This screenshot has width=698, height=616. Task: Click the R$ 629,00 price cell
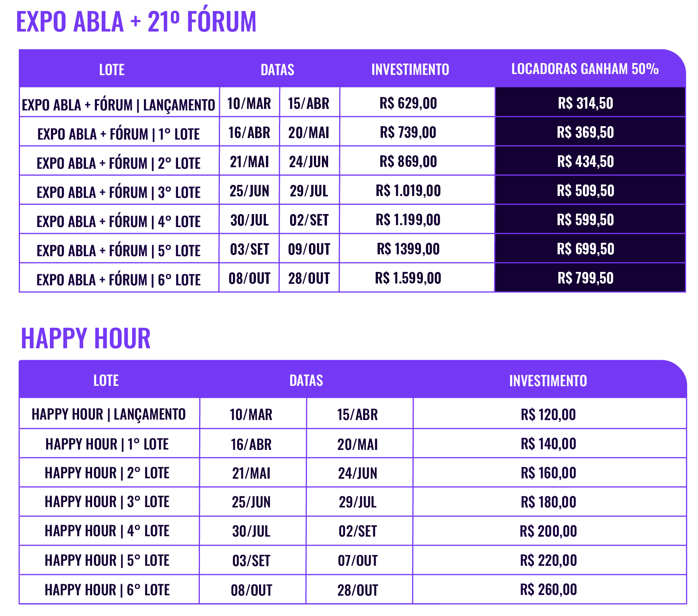point(408,103)
